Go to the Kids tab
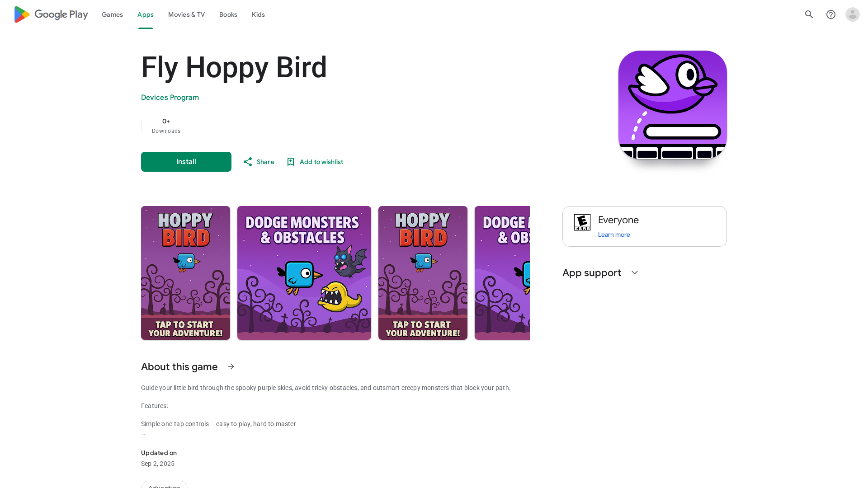 coord(258,14)
